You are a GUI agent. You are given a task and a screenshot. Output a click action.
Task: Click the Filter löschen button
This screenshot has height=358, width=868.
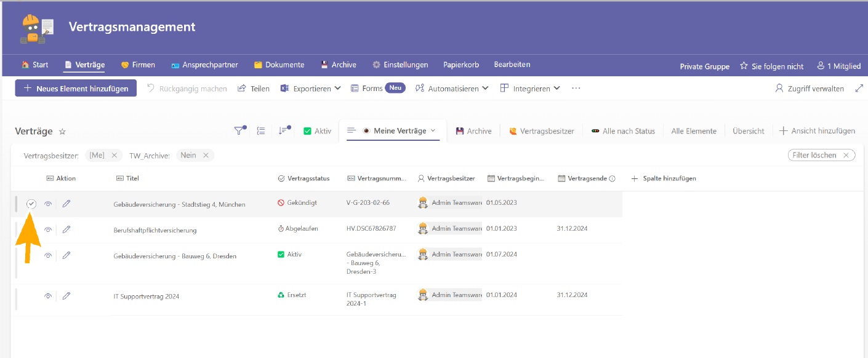click(x=821, y=155)
